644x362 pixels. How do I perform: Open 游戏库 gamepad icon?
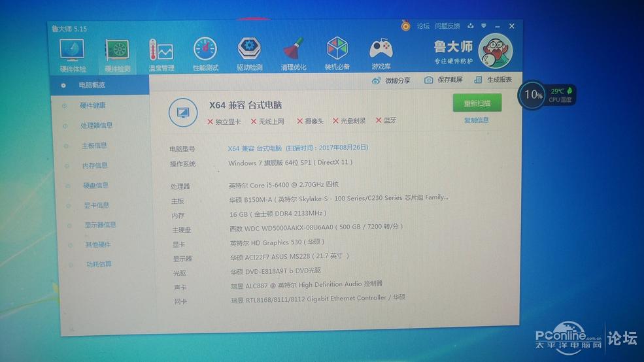tap(381, 54)
